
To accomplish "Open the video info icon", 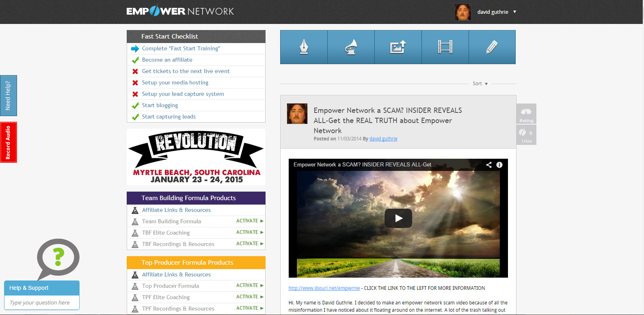I will click(499, 165).
